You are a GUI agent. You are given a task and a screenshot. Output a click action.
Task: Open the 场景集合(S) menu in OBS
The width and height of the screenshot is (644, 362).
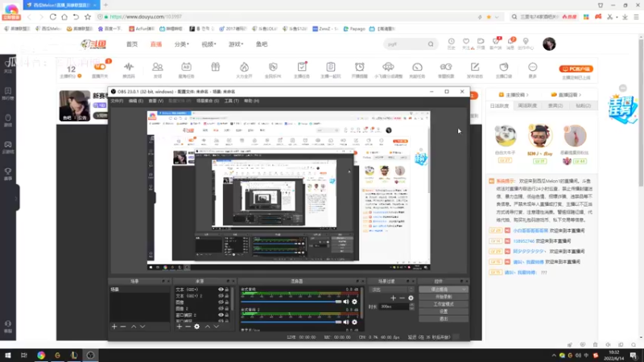[208, 101]
